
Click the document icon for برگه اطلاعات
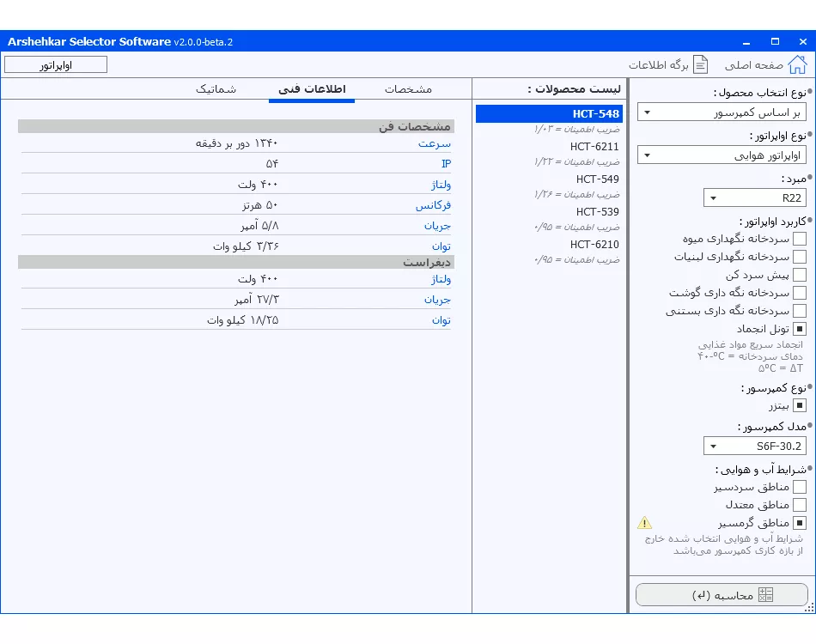point(701,65)
